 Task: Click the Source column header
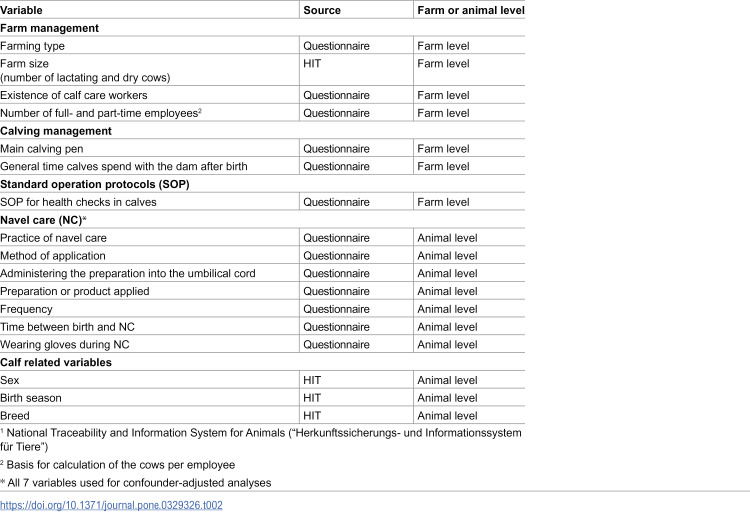322,10
